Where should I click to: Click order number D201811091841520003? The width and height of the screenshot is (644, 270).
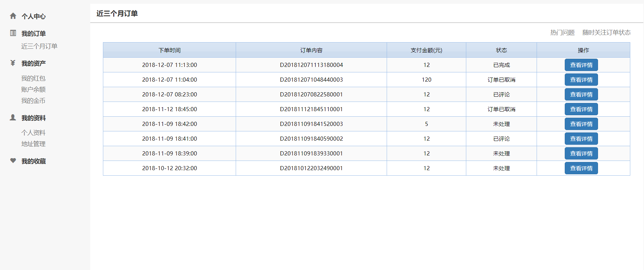(x=311, y=124)
